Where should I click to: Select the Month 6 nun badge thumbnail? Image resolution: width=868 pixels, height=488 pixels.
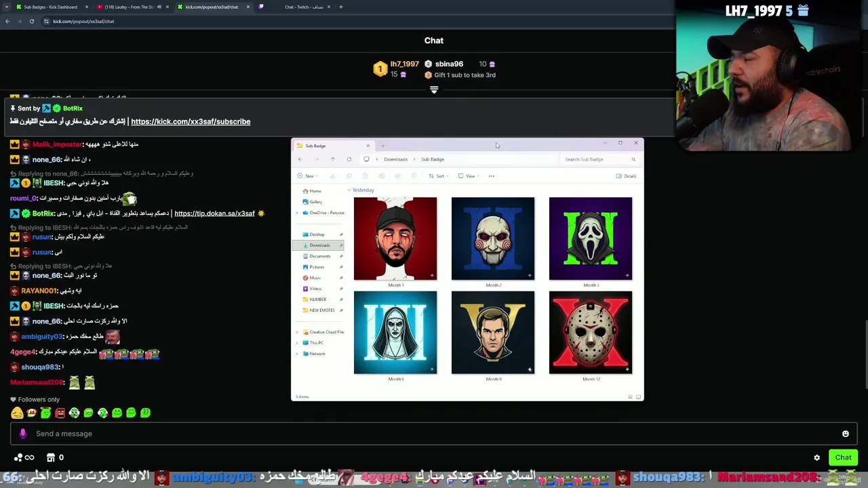coord(395,333)
